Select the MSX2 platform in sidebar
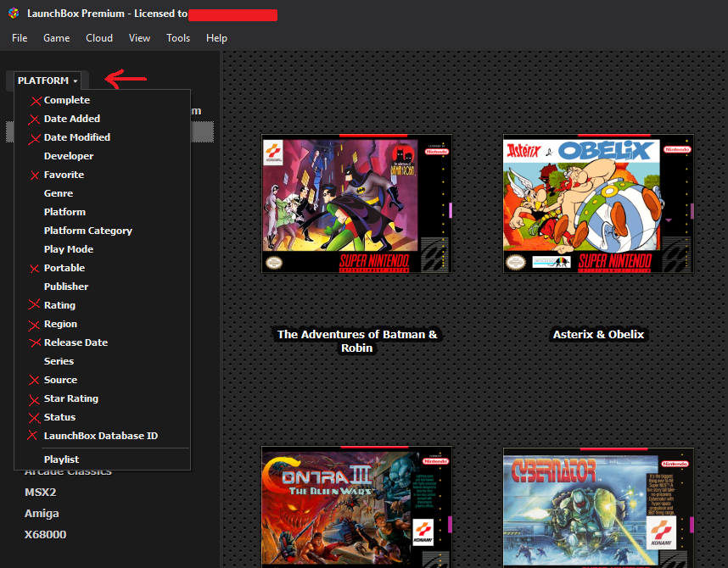The image size is (728, 568). pos(41,493)
